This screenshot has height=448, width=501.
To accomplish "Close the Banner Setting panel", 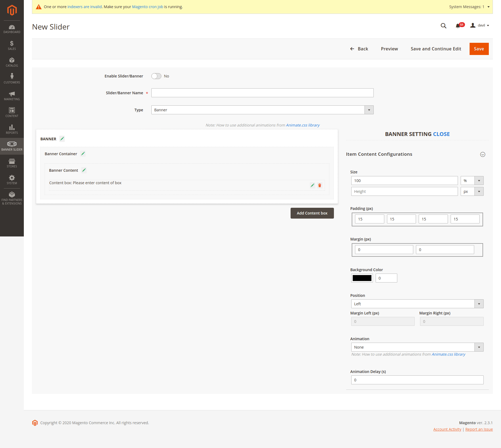I will (441, 134).
